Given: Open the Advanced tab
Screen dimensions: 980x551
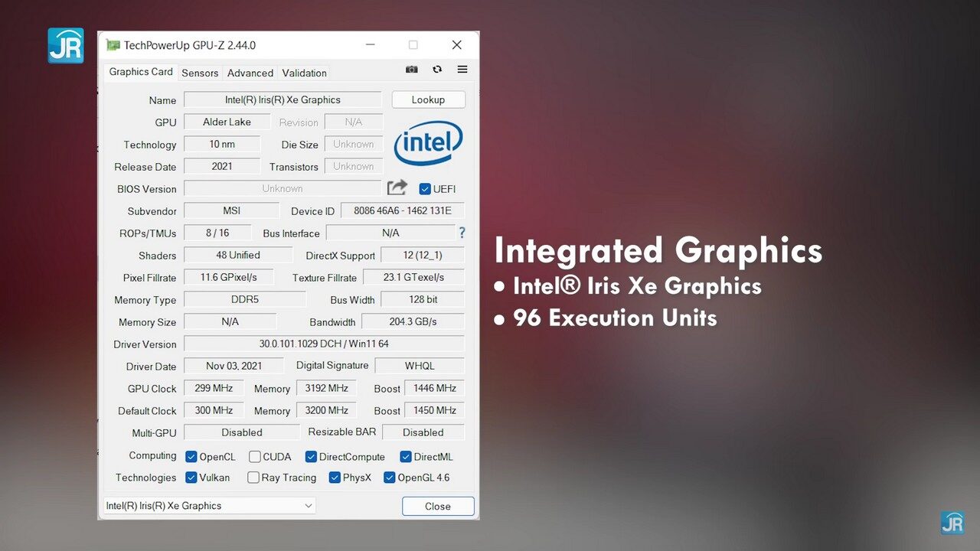Looking at the screenshot, I should [x=250, y=73].
